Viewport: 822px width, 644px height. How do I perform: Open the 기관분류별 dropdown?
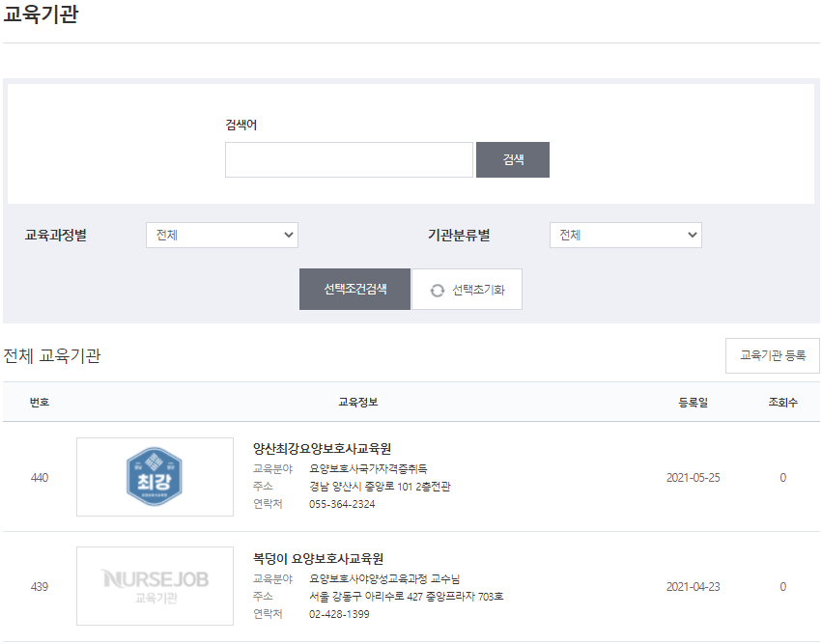pos(625,236)
